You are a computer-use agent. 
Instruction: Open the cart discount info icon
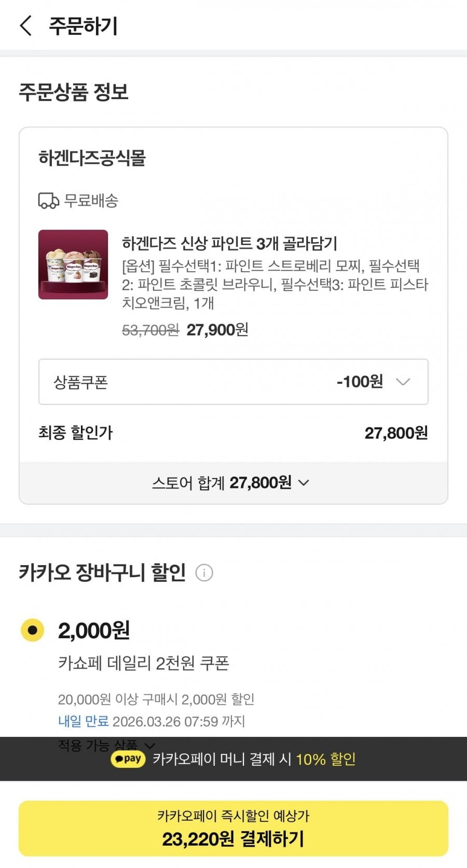click(204, 573)
